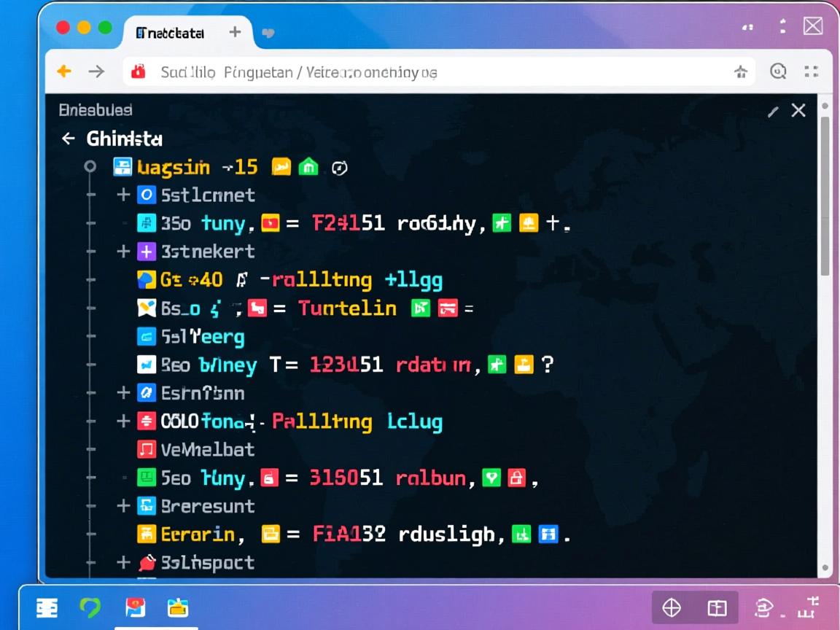Expand the Breresunt tree node

[123, 505]
